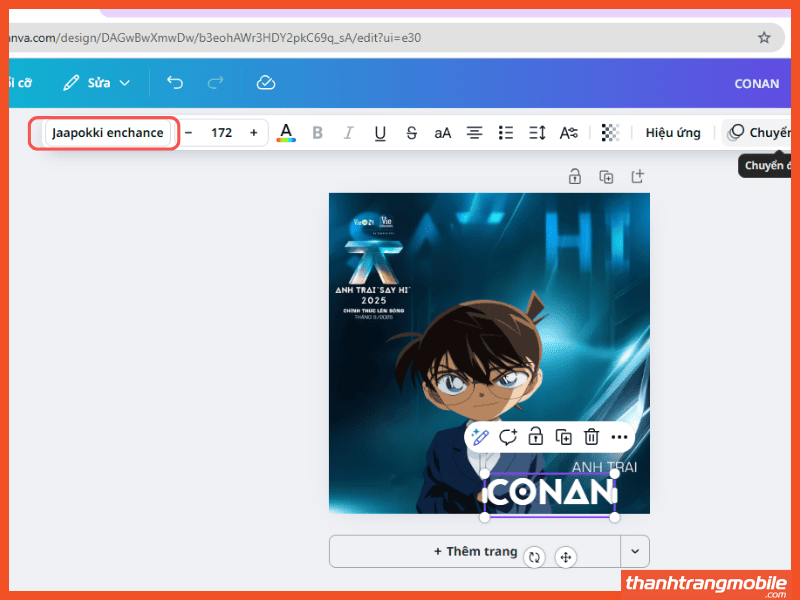Duplicate the page with the icon above canvas

[x=606, y=177]
